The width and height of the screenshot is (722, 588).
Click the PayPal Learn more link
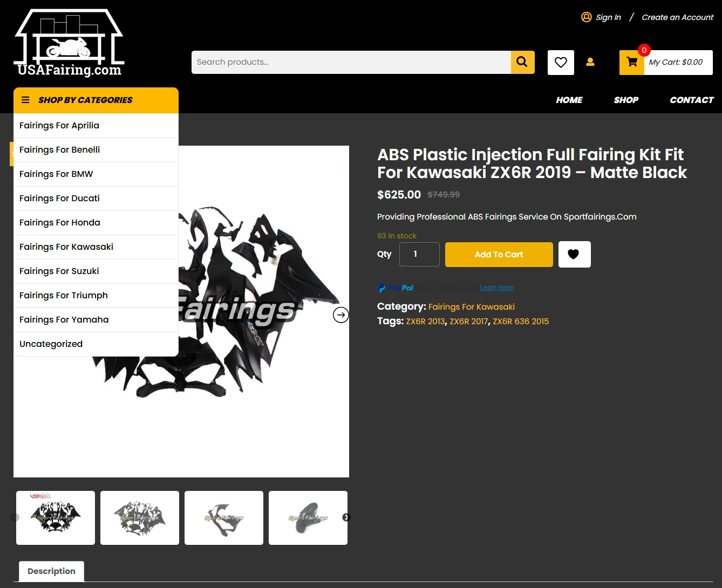tap(496, 288)
